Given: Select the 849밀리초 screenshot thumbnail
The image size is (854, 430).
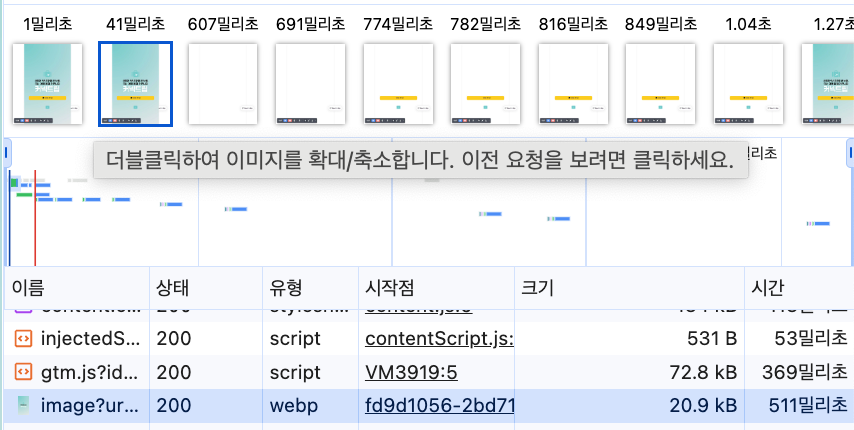Looking at the screenshot, I should pyautogui.click(x=660, y=84).
